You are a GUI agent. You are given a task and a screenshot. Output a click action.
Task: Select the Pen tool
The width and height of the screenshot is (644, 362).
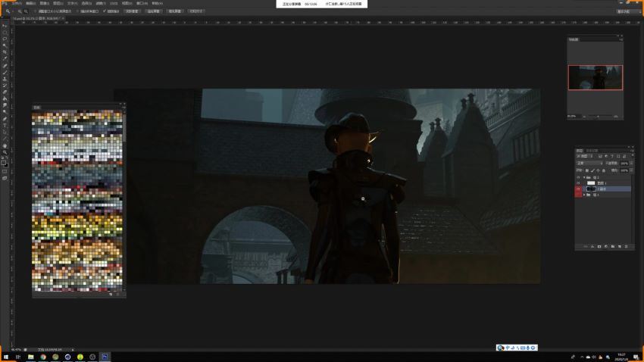pyautogui.click(x=5, y=118)
